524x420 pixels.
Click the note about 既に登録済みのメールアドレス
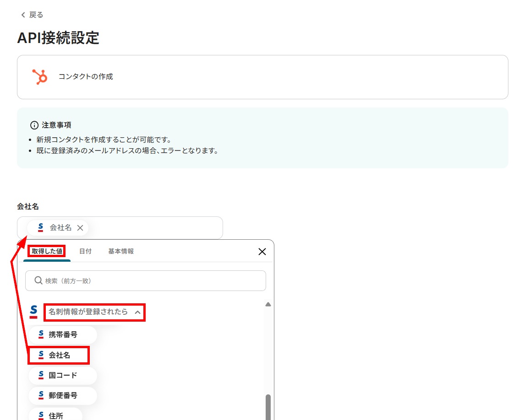(127, 151)
